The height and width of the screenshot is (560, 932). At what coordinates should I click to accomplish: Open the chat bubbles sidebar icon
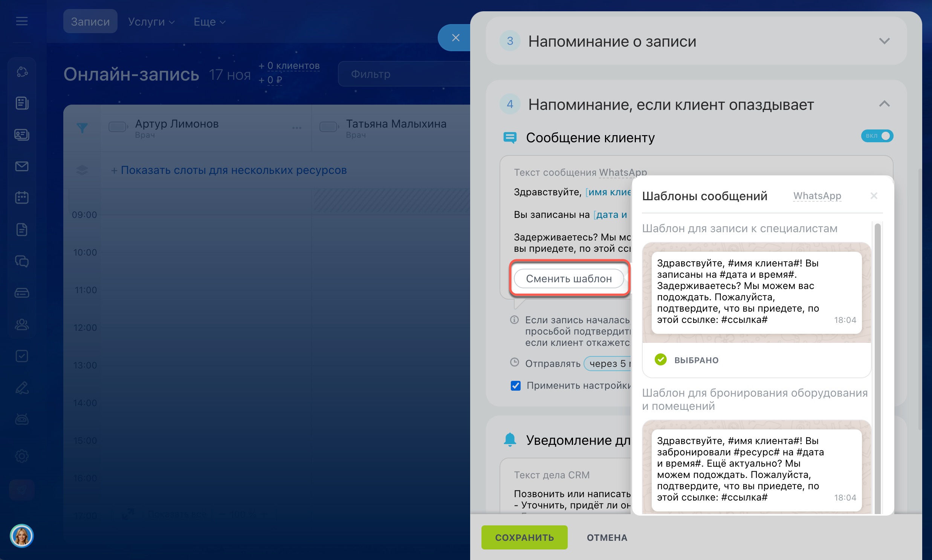tap(21, 261)
